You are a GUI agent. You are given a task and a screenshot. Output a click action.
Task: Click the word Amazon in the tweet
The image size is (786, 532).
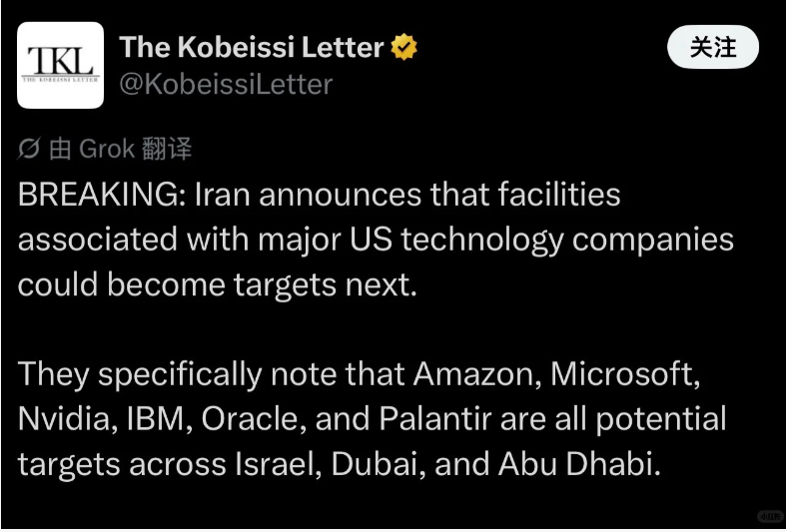(x=474, y=373)
